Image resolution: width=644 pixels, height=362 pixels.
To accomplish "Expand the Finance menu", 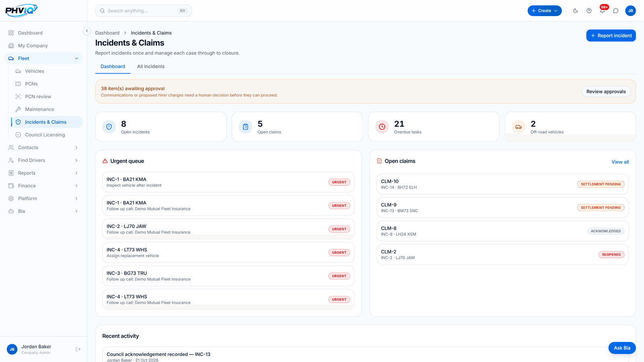I will [43, 186].
